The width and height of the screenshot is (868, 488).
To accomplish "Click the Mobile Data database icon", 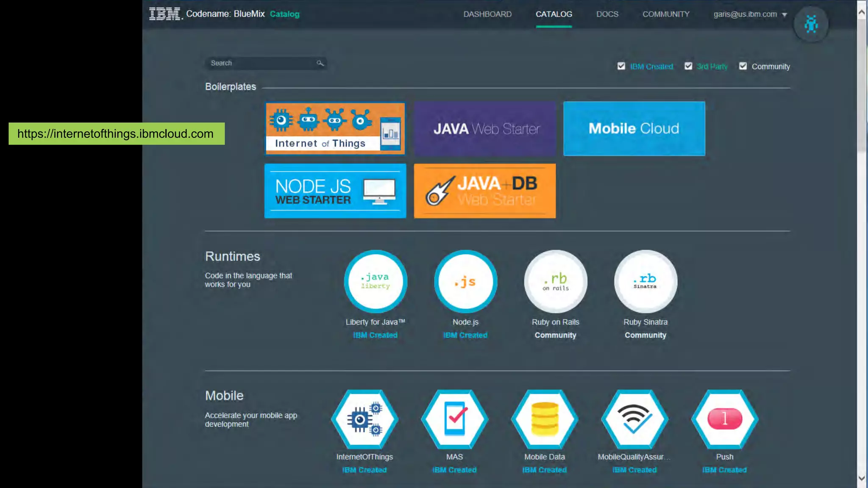I will (x=545, y=419).
